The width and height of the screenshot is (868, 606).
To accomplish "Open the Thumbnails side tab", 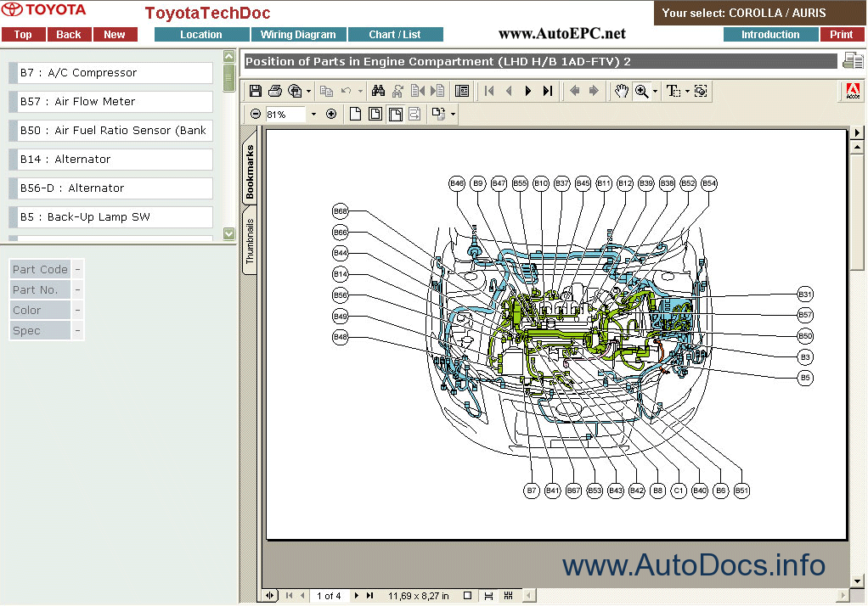I will [250, 241].
